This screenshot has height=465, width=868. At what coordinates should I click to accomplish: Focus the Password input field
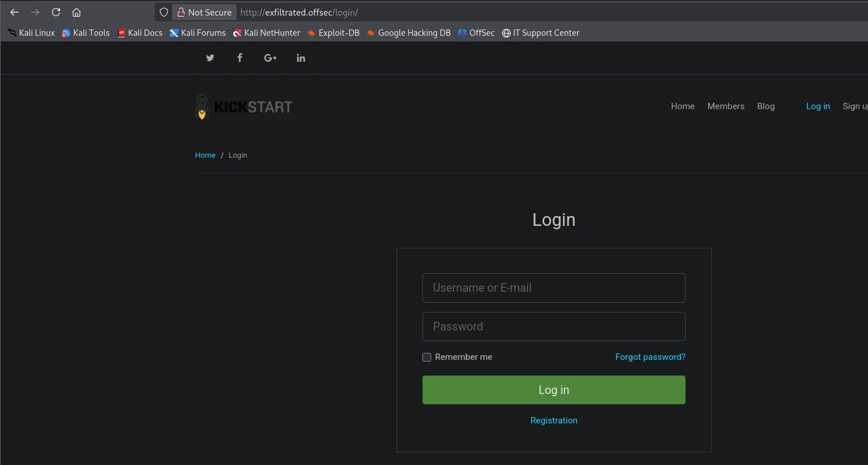[554, 326]
